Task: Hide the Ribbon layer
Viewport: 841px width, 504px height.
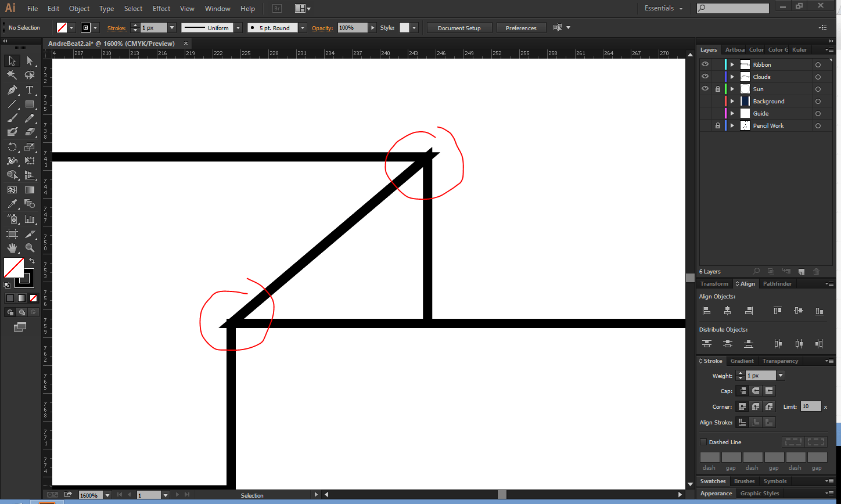Action: click(705, 64)
